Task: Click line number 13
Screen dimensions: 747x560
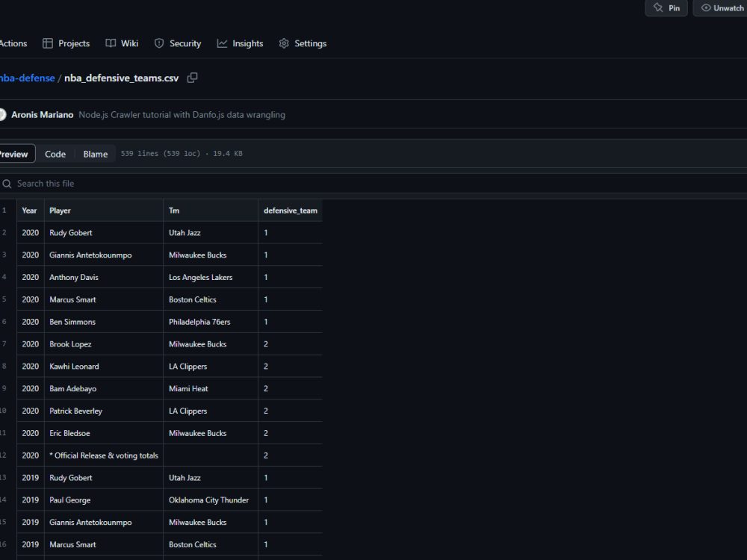Action: coord(3,478)
